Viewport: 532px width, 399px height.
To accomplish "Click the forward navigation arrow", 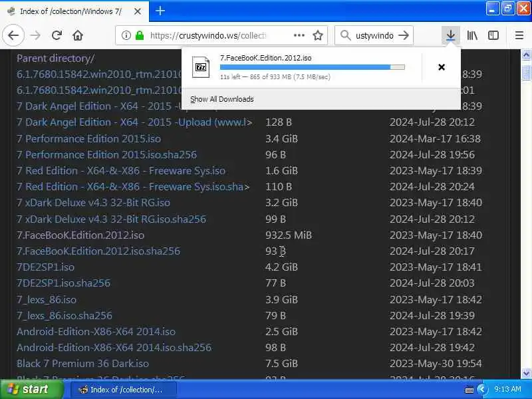I will click(35, 35).
